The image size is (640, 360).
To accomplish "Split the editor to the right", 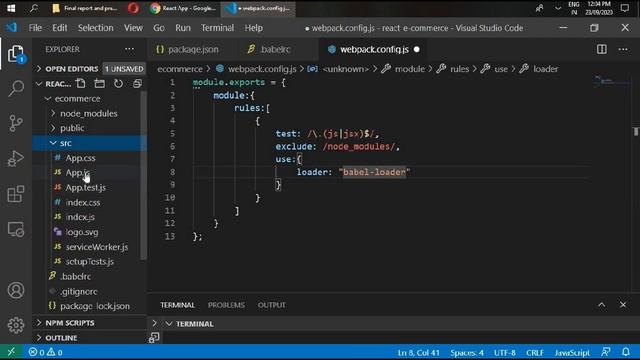I will 602,49.
